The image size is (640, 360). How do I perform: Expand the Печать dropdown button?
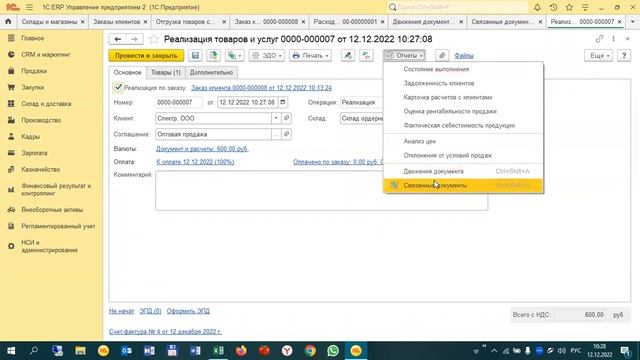310,56
